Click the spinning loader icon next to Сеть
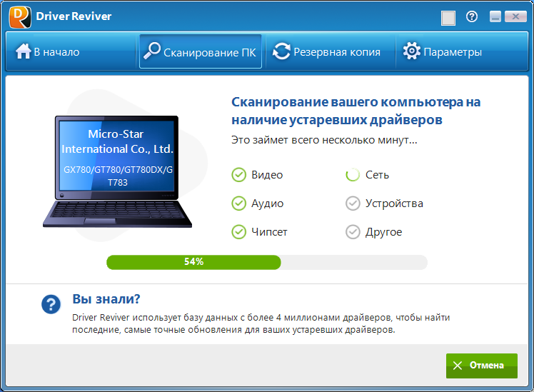This screenshot has width=534, height=392. point(353,175)
